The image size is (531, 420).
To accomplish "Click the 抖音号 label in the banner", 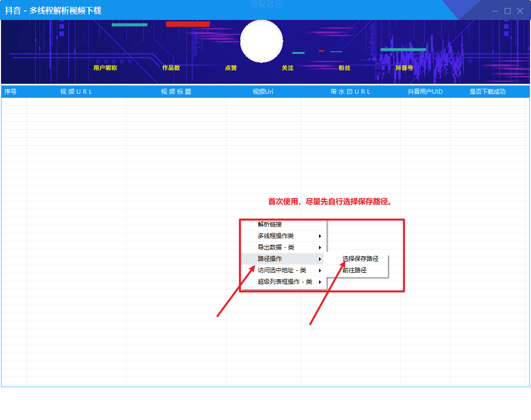I will pyautogui.click(x=404, y=68).
